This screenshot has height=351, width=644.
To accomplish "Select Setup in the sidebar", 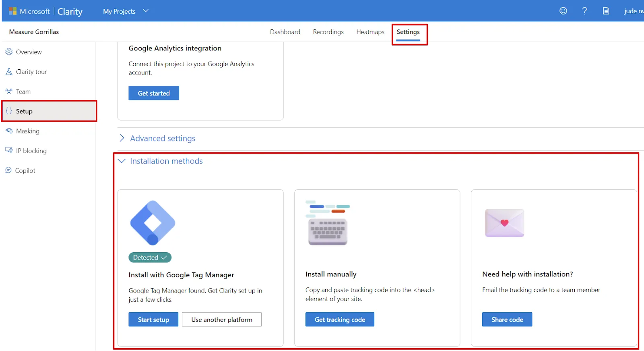I will pyautogui.click(x=49, y=111).
